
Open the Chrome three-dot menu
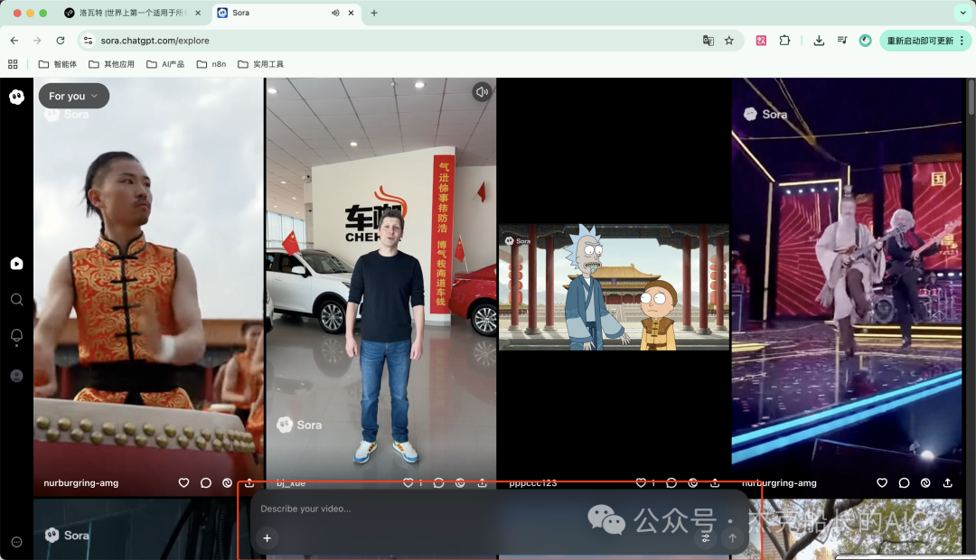pos(962,41)
